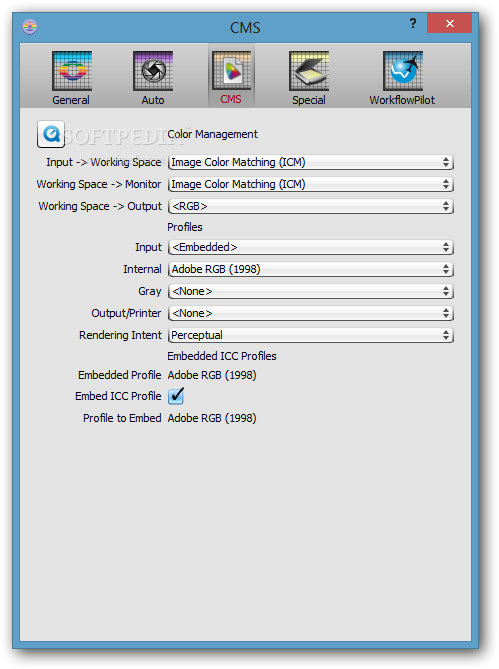Click the QuickTime movie help button

[x=51, y=134]
